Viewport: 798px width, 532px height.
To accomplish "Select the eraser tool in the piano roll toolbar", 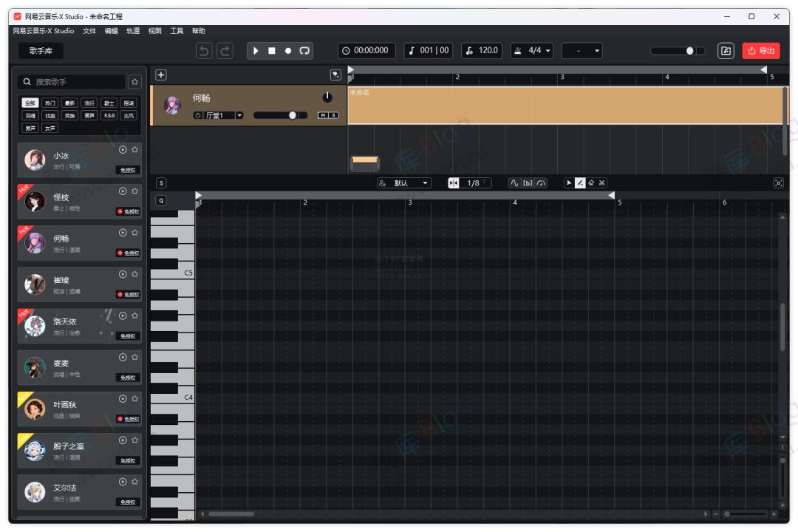I will point(591,183).
